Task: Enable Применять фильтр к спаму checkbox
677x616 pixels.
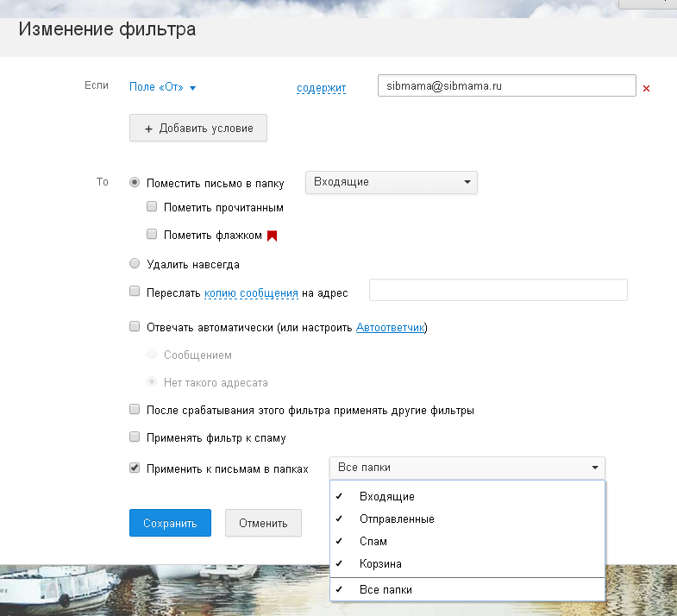Action: point(135,437)
